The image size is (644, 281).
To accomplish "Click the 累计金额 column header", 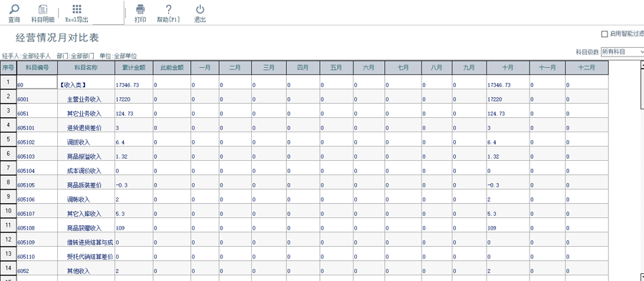I will click(x=135, y=68).
